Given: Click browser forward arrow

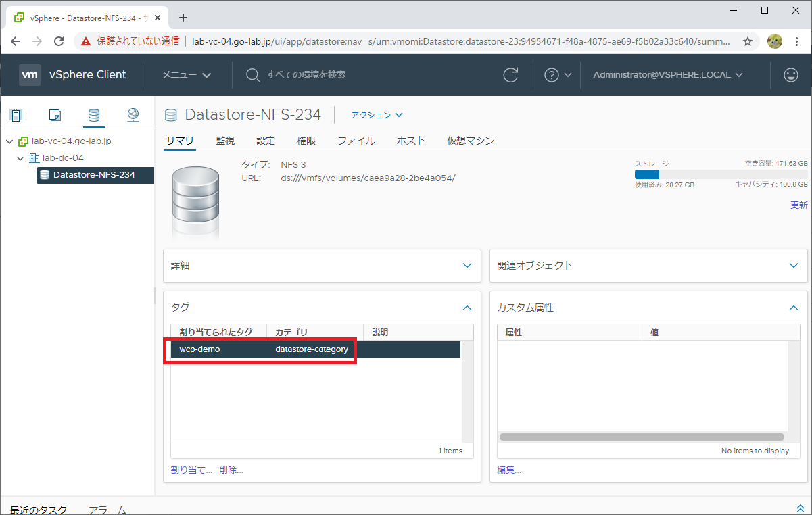Looking at the screenshot, I should click(37, 41).
